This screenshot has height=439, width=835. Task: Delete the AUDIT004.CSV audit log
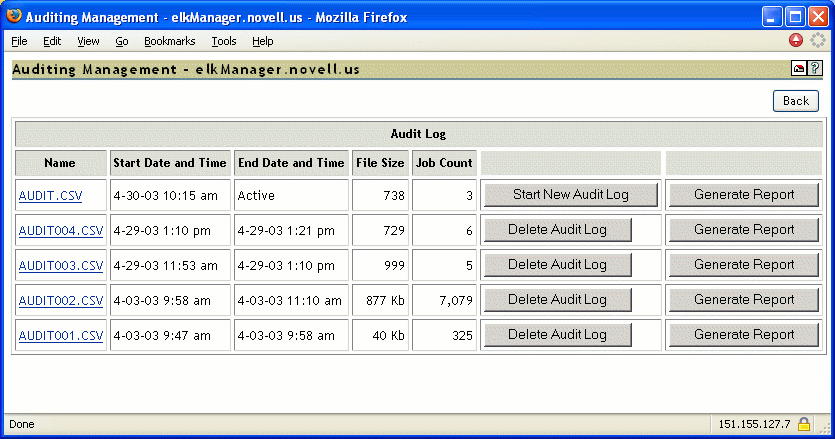point(557,230)
